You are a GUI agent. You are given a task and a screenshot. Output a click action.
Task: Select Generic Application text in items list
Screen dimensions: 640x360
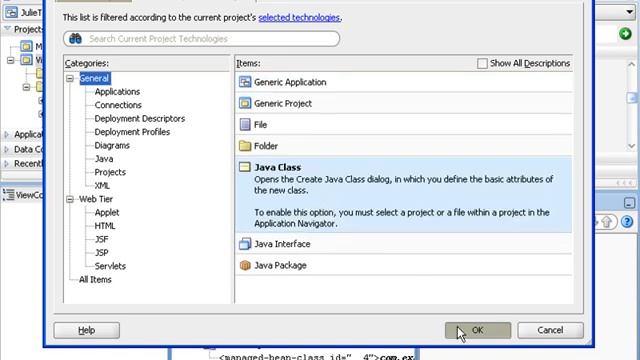(290, 82)
